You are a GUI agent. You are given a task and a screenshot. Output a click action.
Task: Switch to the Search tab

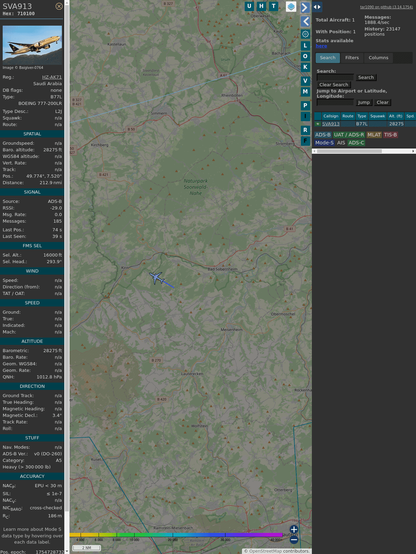pos(328,58)
